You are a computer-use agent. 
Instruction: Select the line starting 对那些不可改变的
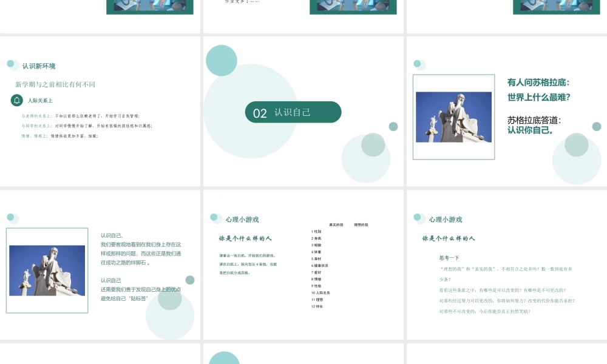484,311
